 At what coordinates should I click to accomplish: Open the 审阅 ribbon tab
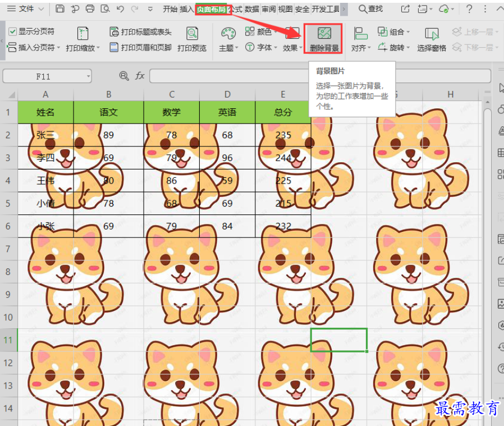pos(268,10)
